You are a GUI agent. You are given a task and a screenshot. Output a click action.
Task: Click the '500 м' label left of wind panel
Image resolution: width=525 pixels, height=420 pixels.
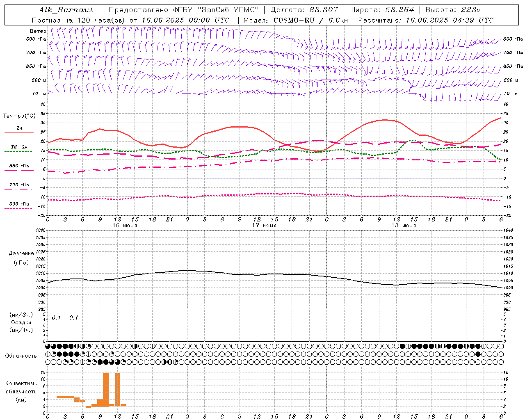39,80
